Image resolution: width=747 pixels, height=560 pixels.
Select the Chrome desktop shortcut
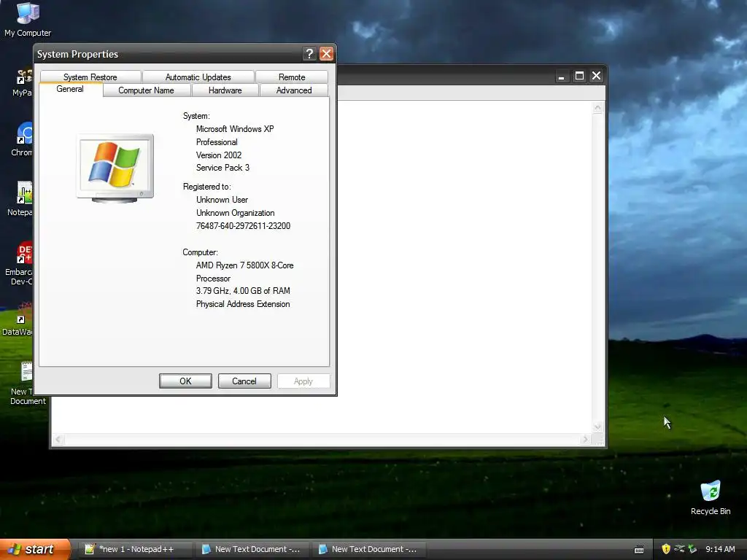coord(23,139)
